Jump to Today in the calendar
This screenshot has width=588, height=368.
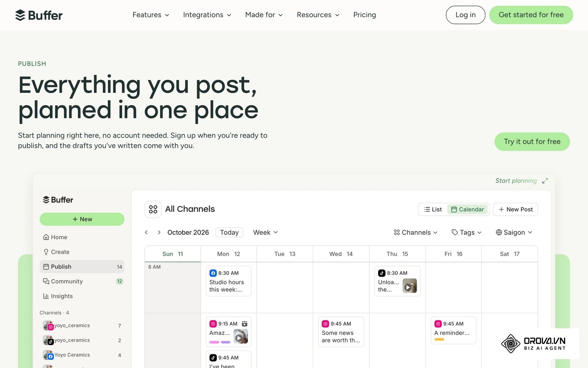tap(229, 232)
